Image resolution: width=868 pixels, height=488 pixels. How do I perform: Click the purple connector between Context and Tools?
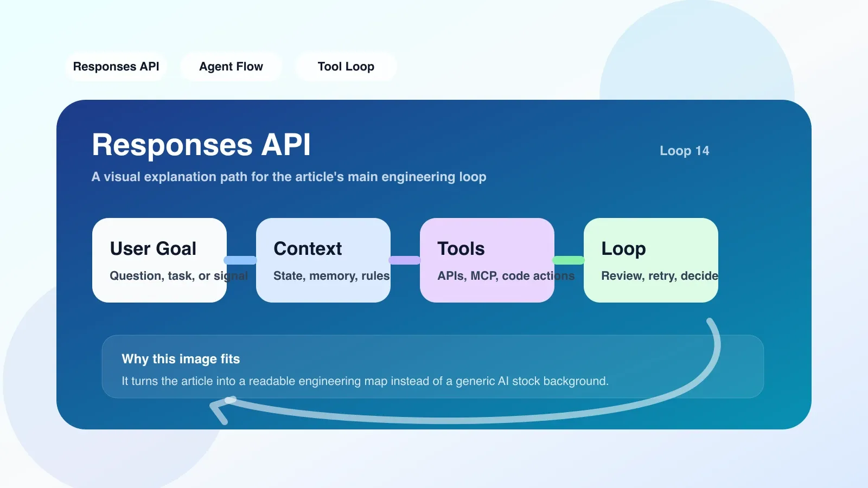[x=405, y=260]
